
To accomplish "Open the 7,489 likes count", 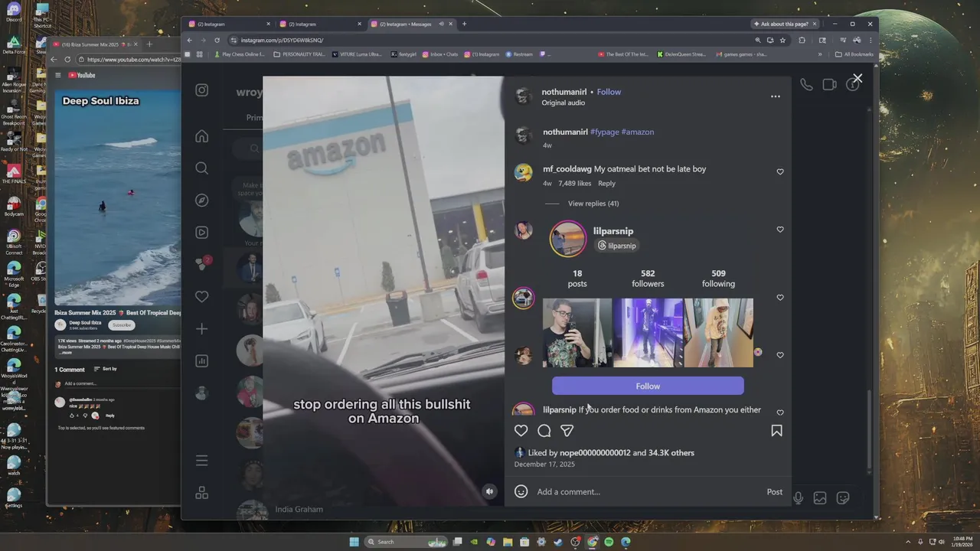I will click(575, 183).
